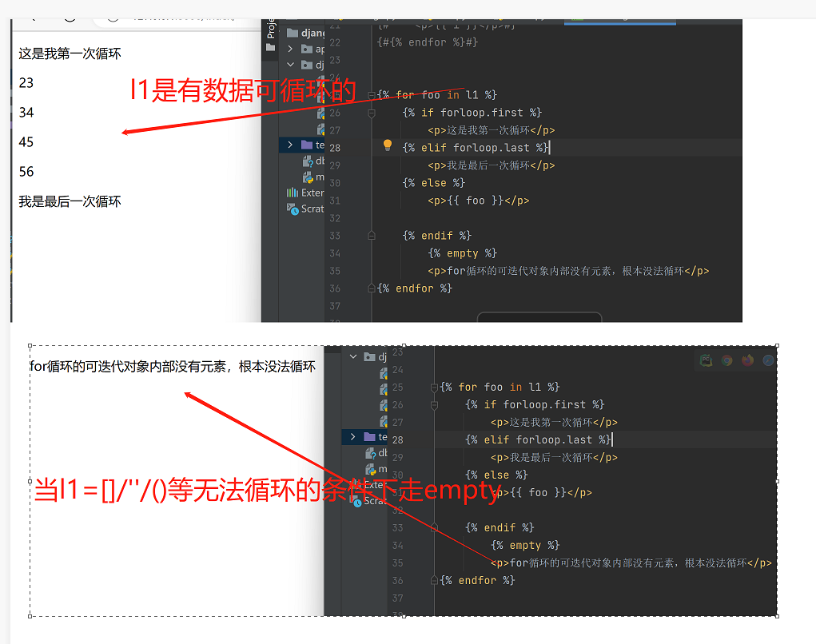Expand the 'ap' folder chevron in upper project tree
Image resolution: width=816 pixels, height=644 pixels.
click(290, 49)
